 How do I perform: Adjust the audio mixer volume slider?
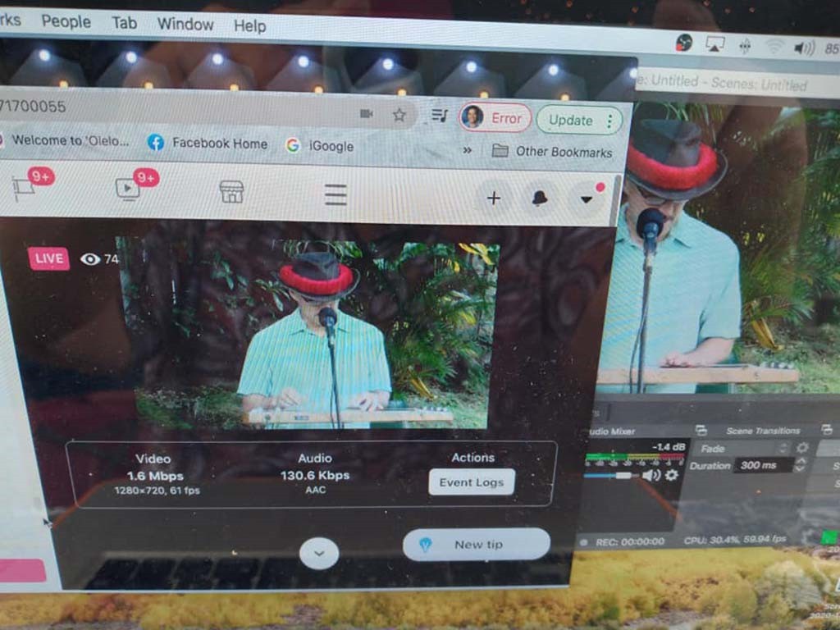(x=623, y=475)
